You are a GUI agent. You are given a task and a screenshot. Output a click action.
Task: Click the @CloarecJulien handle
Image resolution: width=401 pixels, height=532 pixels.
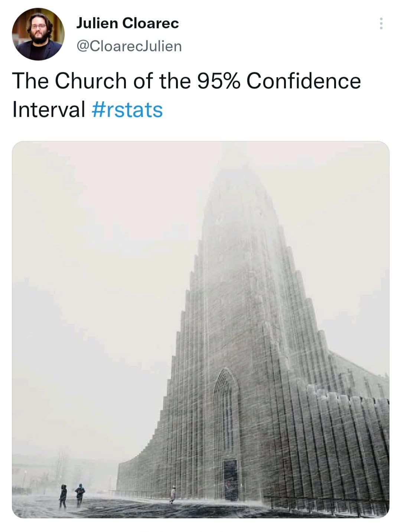tap(129, 46)
